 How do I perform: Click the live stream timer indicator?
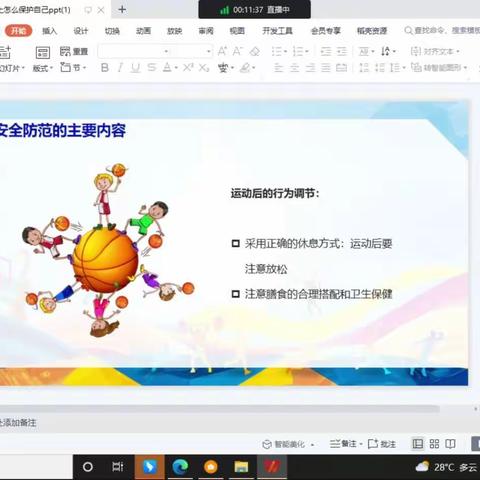pyautogui.click(x=255, y=9)
